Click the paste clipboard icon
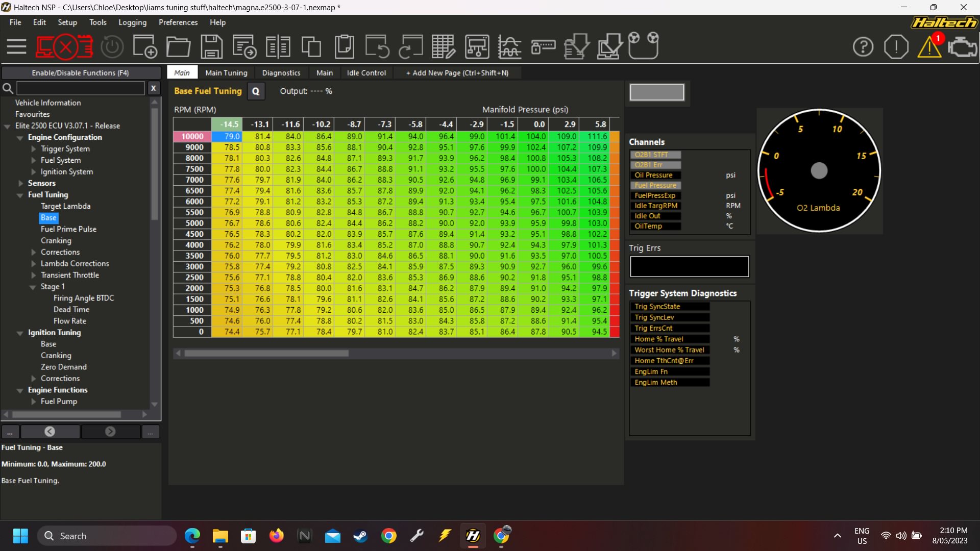The height and width of the screenshot is (551, 980). (x=345, y=47)
